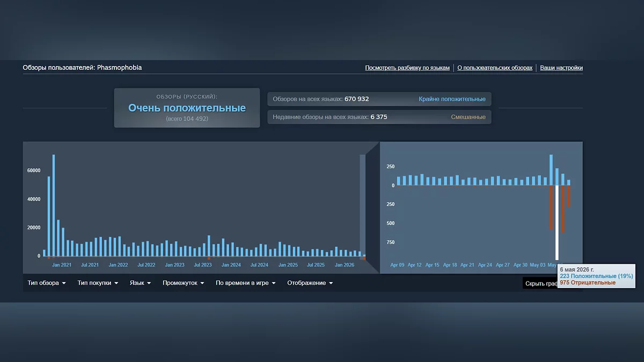This screenshot has width=644, height=362.
Task: Click the highlighted white bar in recent chart
Action: (x=557, y=223)
